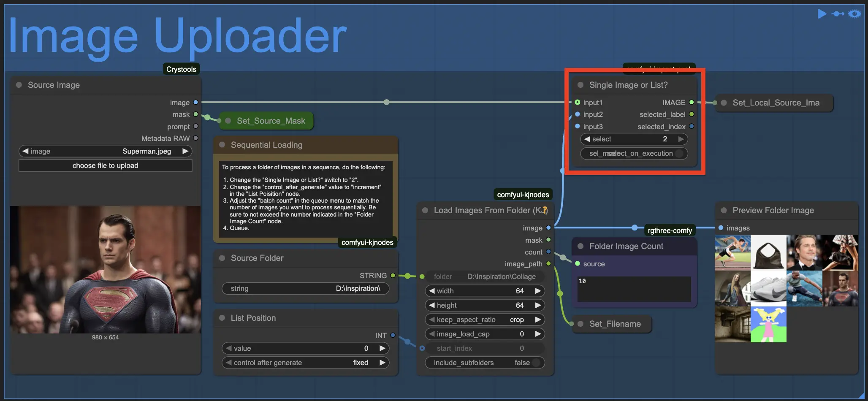The width and height of the screenshot is (868, 401).
Task: Click the Set_Source_Mask node
Action: 271,121
